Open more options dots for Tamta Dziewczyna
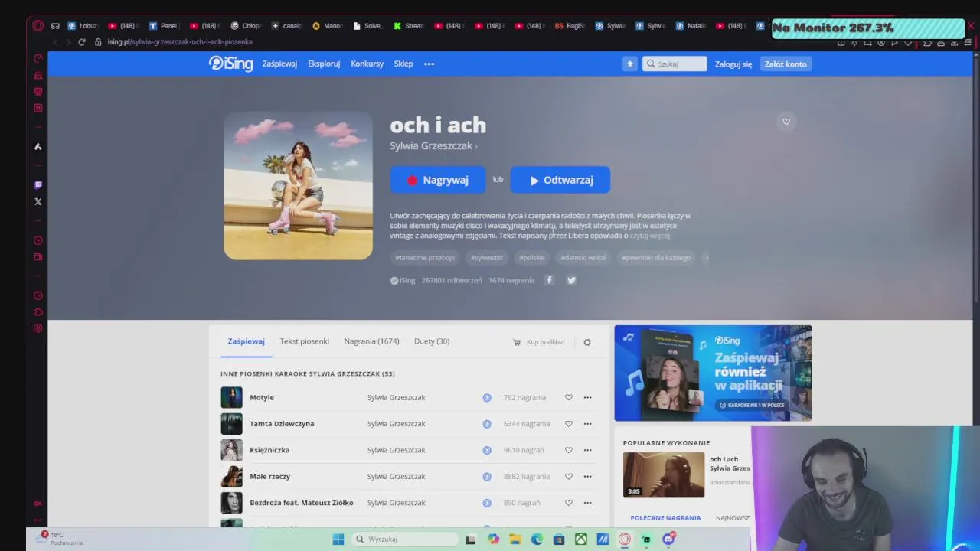Screen dimensions: 980x551 point(587,424)
